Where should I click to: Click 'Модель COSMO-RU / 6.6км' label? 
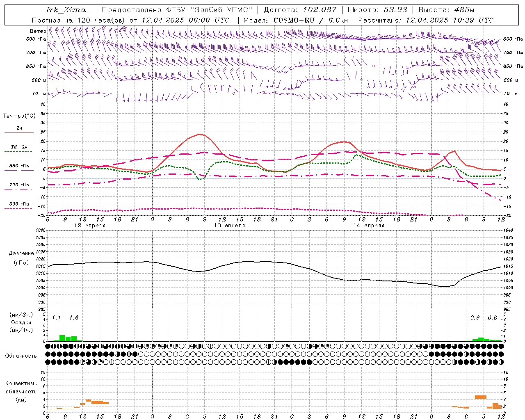[x=296, y=20]
